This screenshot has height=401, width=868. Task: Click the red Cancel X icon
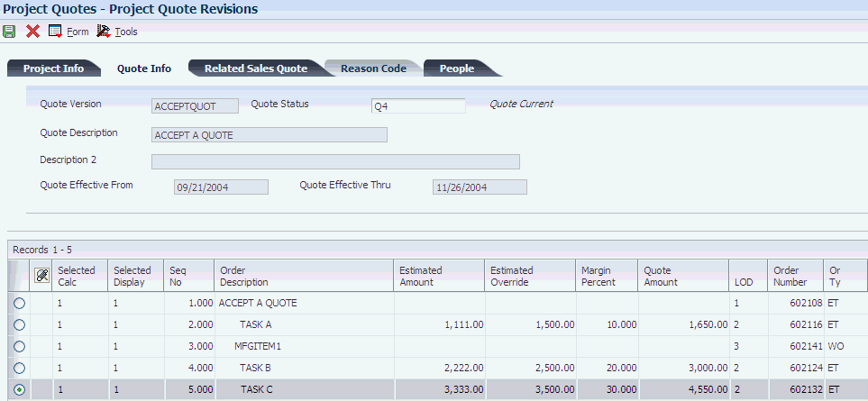(32, 32)
